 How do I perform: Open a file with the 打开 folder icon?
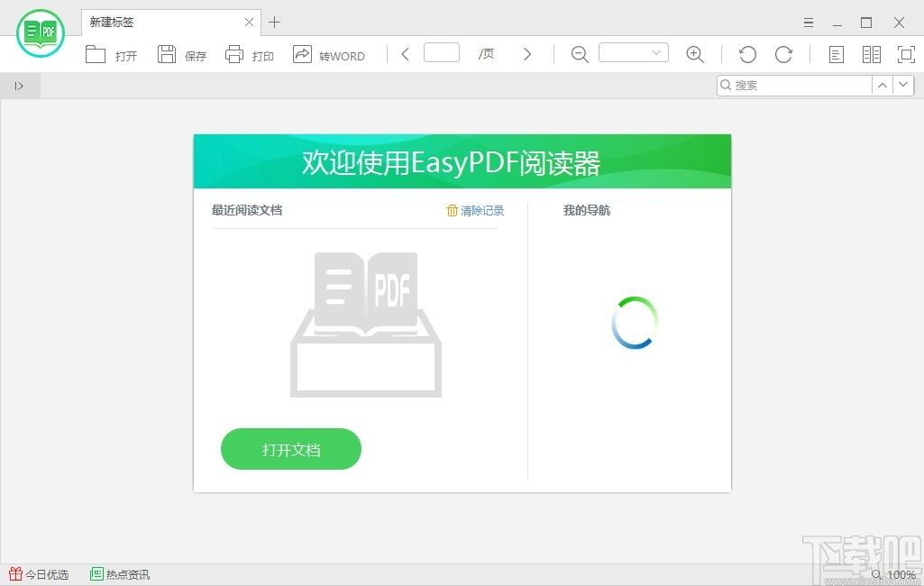pos(96,55)
